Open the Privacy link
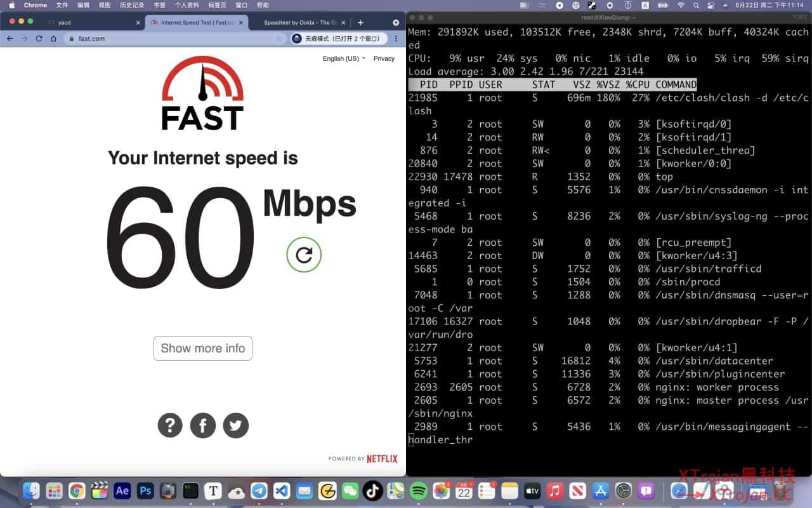Image resolution: width=812 pixels, height=508 pixels. click(384, 58)
